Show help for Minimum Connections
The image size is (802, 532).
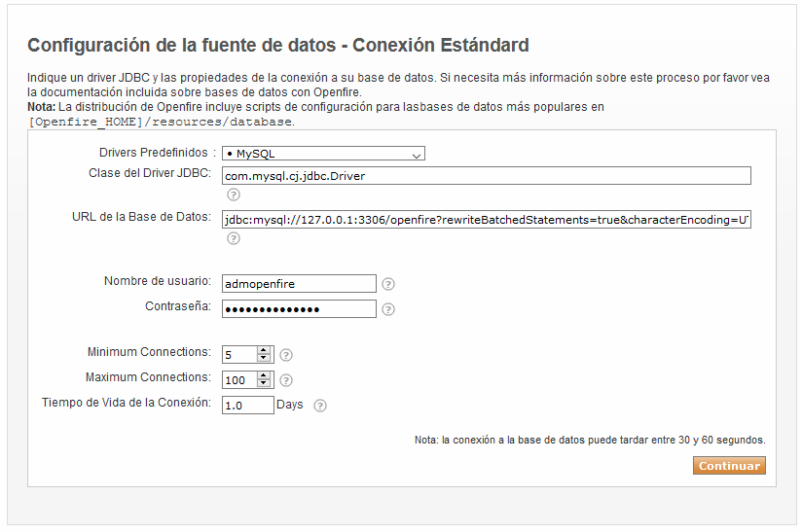point(286,355)
